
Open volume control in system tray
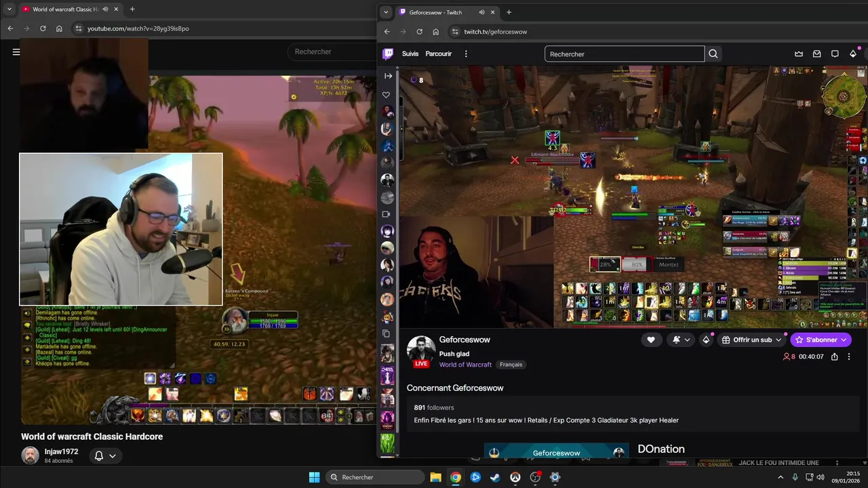click(821, 477)
